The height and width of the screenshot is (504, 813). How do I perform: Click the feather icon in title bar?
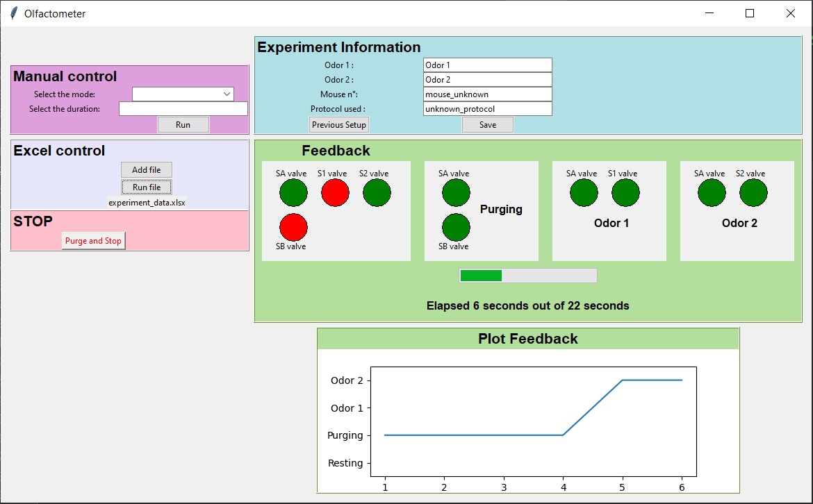tap(13, 13)
